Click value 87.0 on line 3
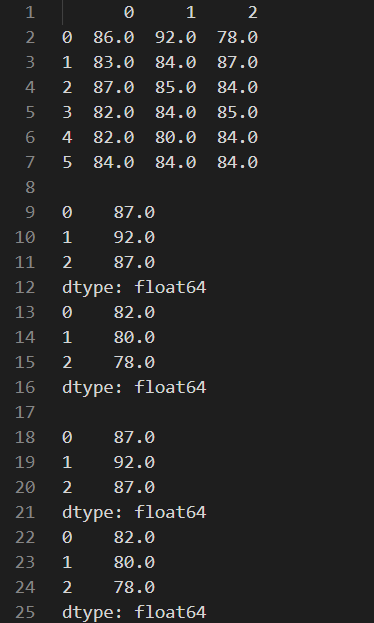This screenshot has width=374, height=623. [x=238, y=63]
